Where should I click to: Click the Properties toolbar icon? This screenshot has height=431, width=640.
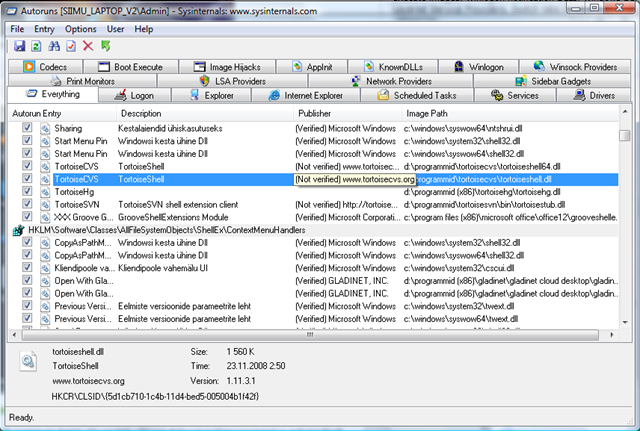[71, 46]
